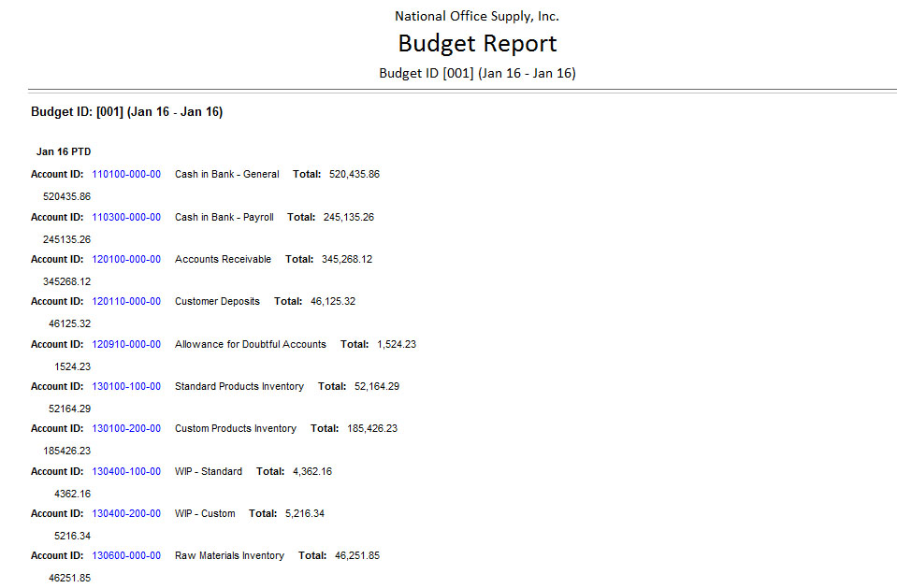
Task: Open account link 110100-000-00
Action: tap(126, 175)
